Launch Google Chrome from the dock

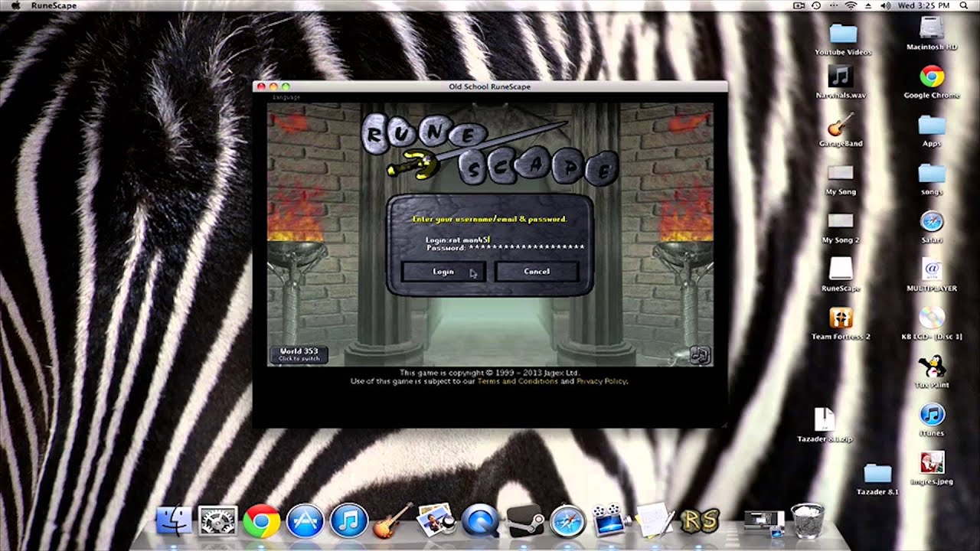261,521
